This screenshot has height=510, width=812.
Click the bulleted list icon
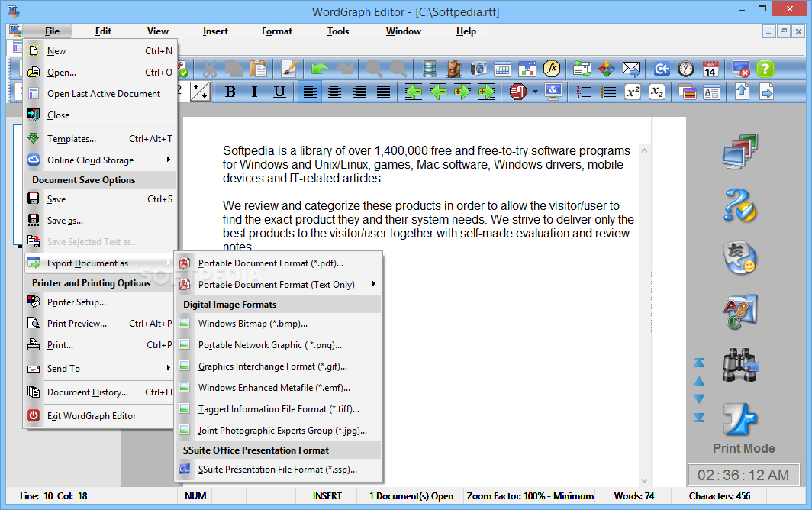point(607,92)
